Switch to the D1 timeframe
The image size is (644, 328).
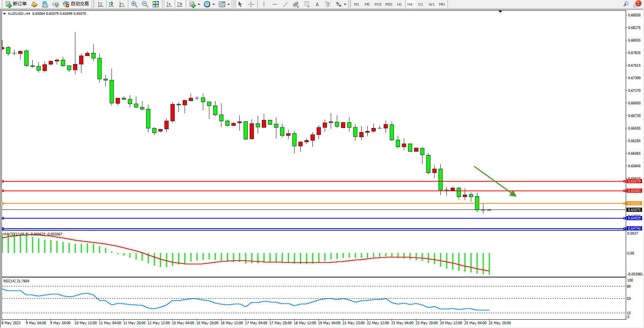(421, 4)
